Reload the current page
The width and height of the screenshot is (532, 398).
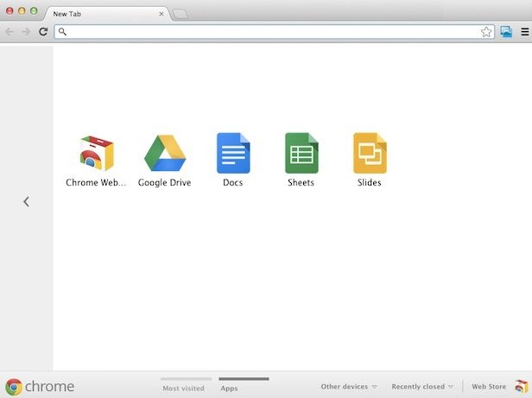[43, 32]
